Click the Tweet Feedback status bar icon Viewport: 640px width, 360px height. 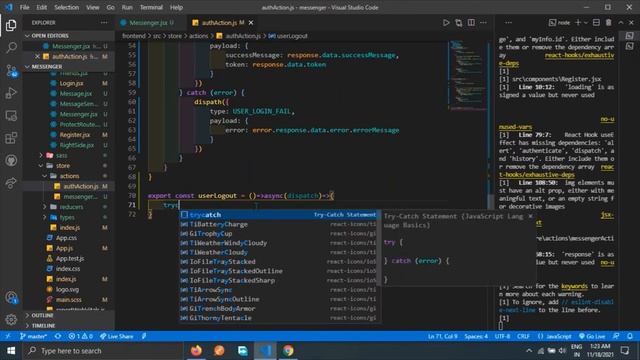click(x=616, y=336)
